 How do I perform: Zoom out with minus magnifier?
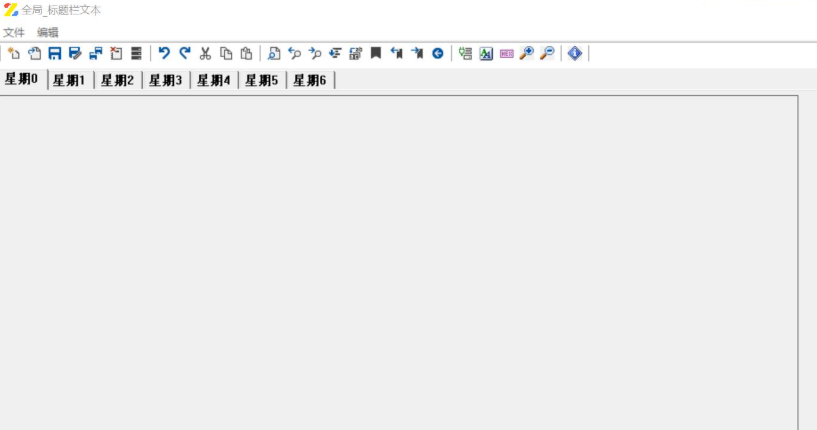[547, 53]
